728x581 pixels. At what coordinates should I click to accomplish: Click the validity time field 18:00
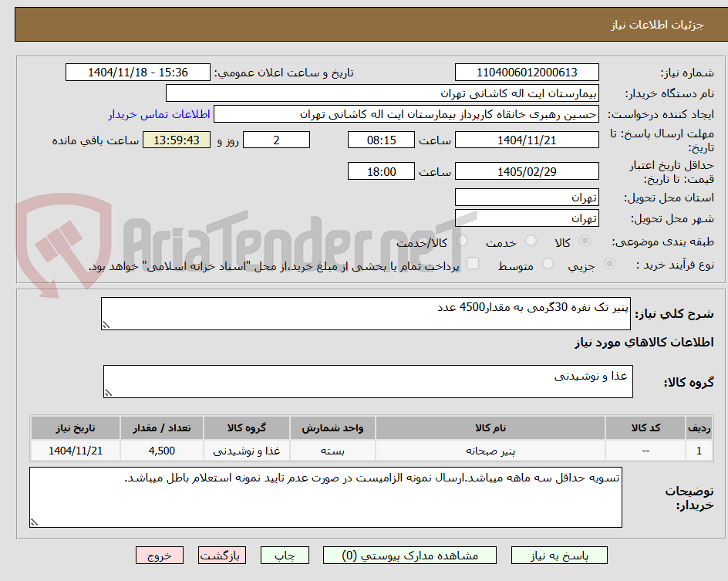click(x=381, y=171)
